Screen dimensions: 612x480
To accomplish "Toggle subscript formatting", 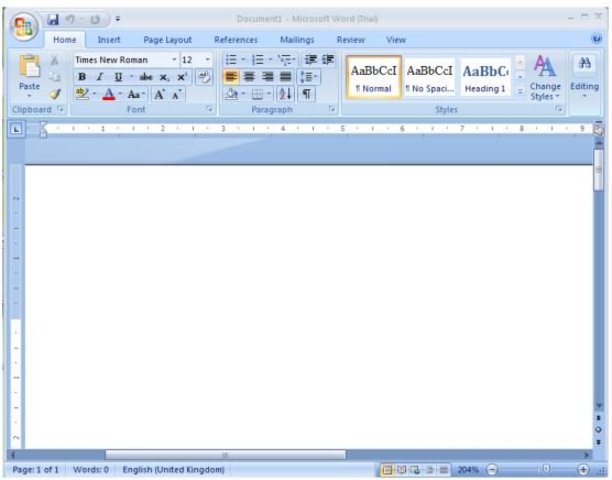I will tap(164, 77).
